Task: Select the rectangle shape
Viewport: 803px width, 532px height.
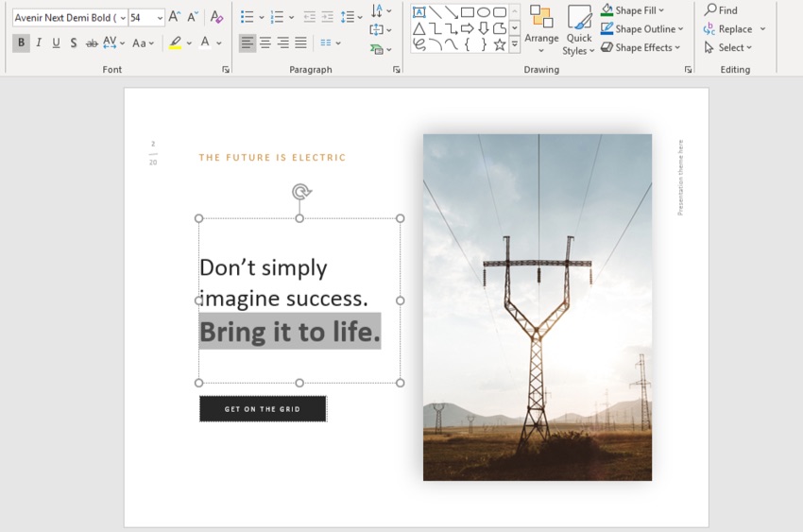Action: (x=467, y=11)
